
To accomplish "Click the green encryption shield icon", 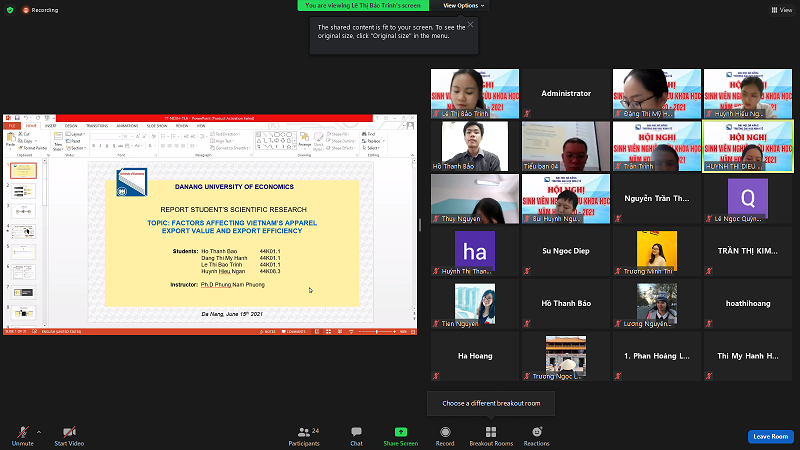I will point(10,10).
